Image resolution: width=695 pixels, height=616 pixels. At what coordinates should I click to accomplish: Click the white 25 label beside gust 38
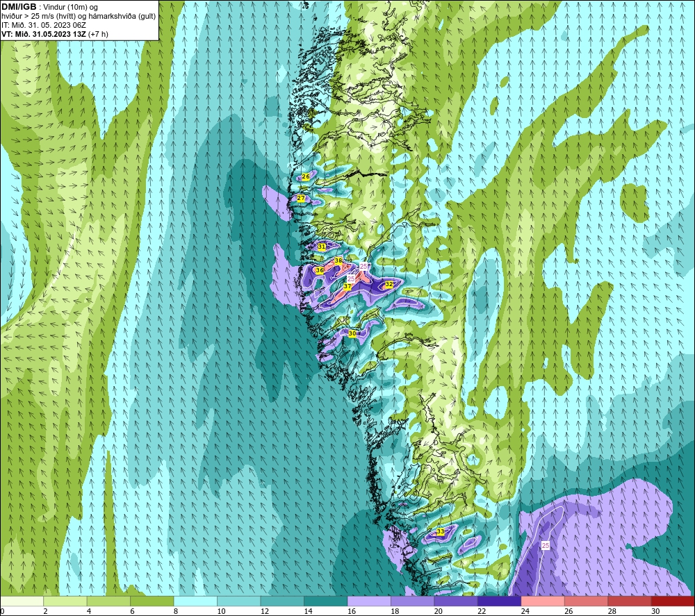tap(363, 266)
